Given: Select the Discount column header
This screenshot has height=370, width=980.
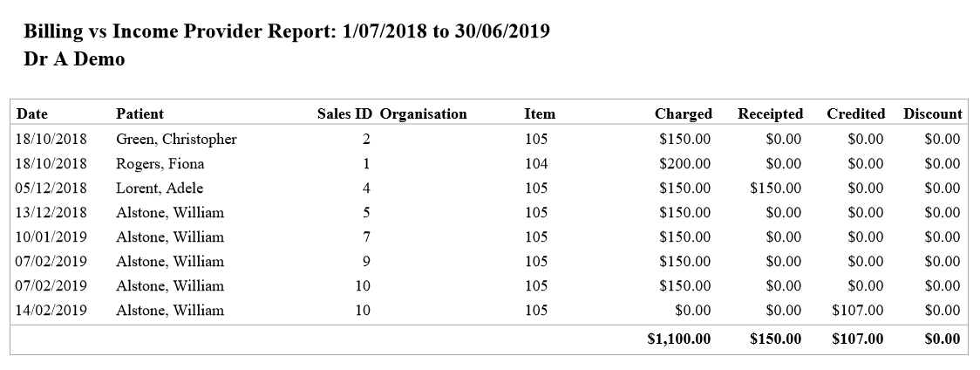Looking at the screenshot, I should [x=932, y=113].
